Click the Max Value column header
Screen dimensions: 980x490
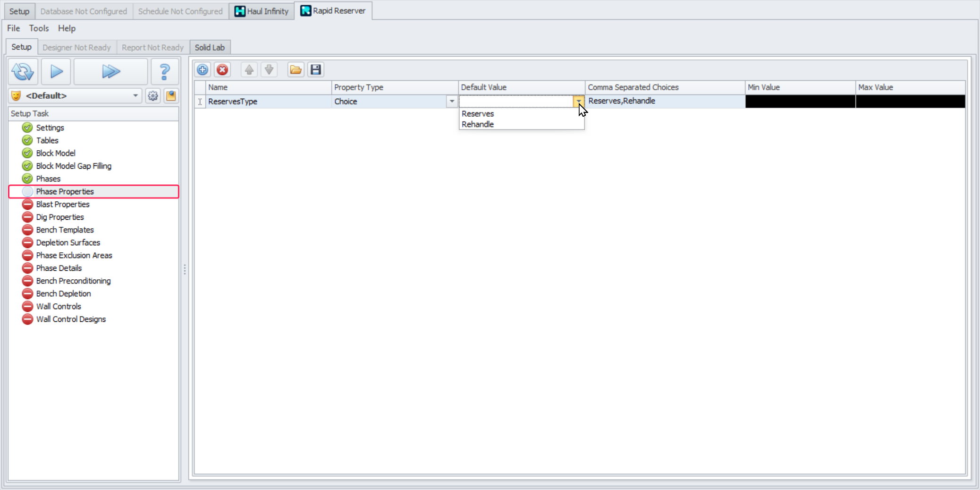(911, 87)
